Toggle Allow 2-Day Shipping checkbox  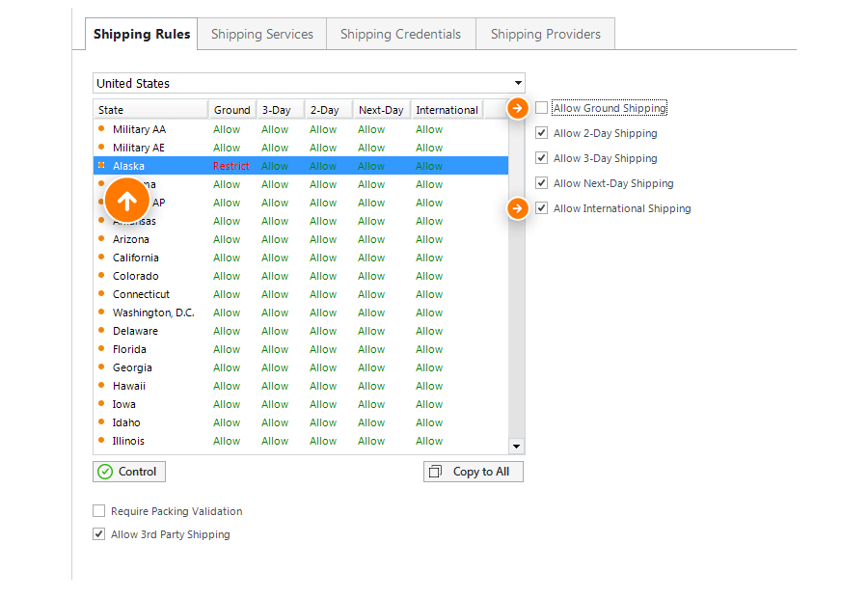(x=541, y=133)
